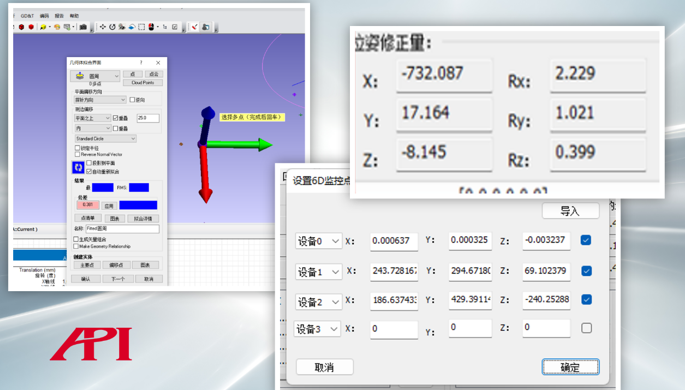The height and width of the screenshot is (390, 685).
Task: Open the dropdown left of the 25.0 field
Action: click(92, 118)
